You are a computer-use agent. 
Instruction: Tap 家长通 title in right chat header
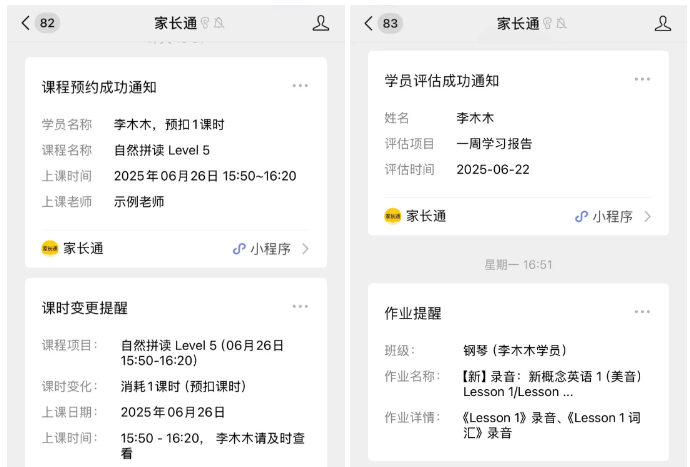coord(518,23)
